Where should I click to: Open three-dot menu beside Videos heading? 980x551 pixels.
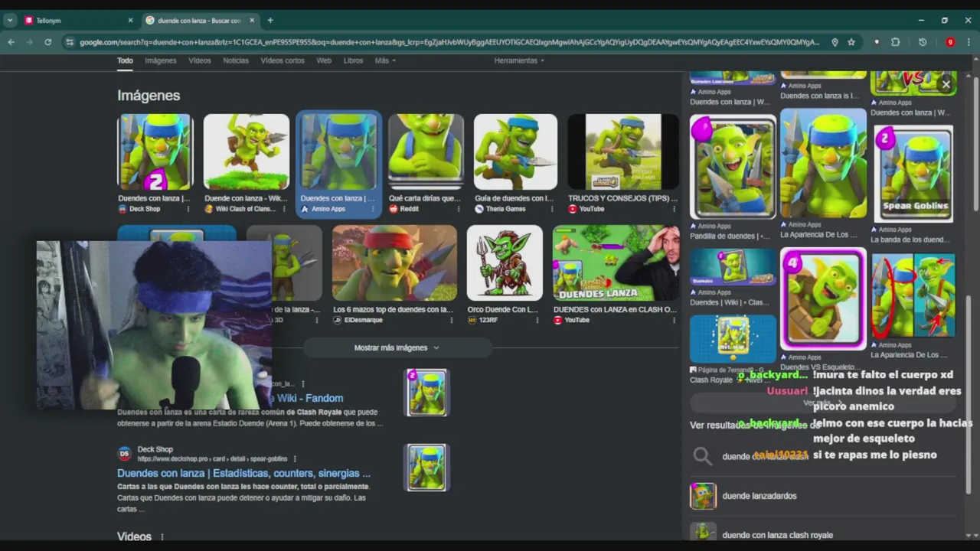pyautogui.click(x=162, y=537)
